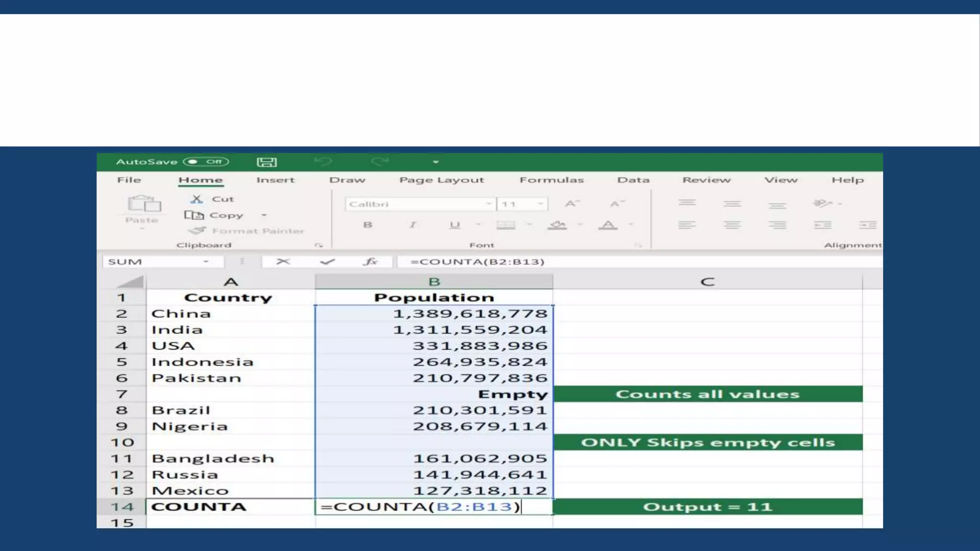
Task: Open the font size dropdown
Action: point(540,204)
